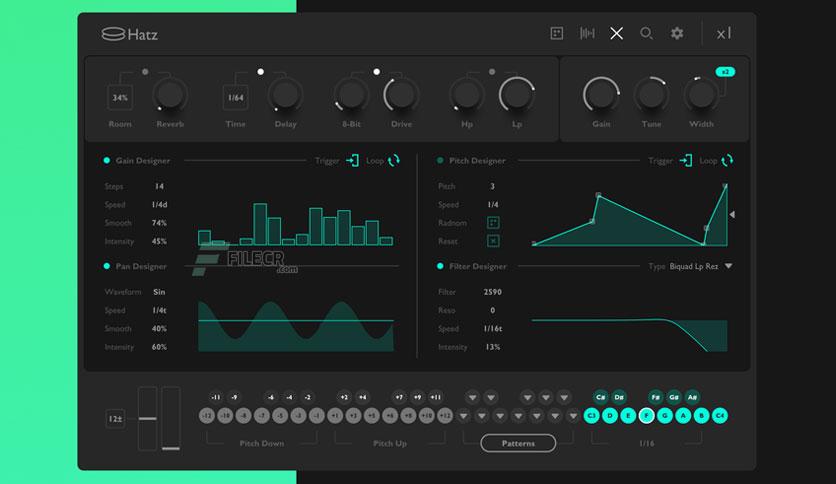Click Pitch Designer Loop icon
The height and width of the screenshot is (484, 836).
tap(727, 160)
